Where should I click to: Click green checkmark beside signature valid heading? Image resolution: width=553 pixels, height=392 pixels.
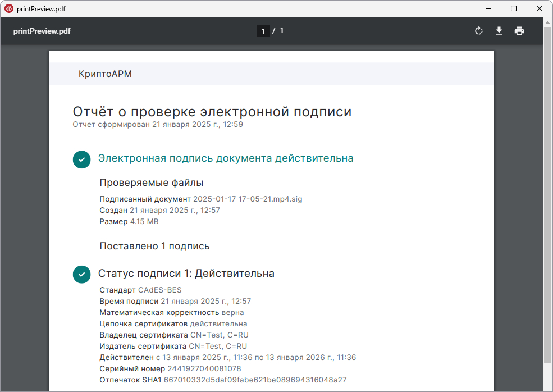82,159
